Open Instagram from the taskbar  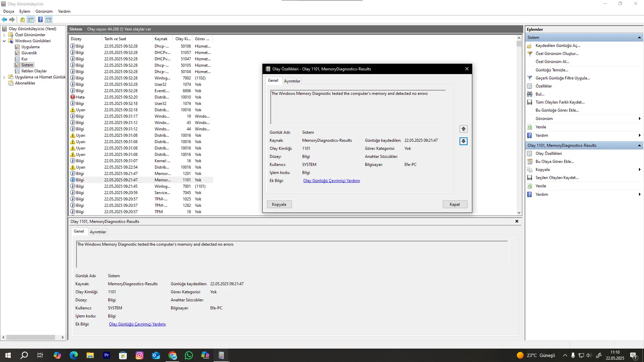click(x=140, y=355)
